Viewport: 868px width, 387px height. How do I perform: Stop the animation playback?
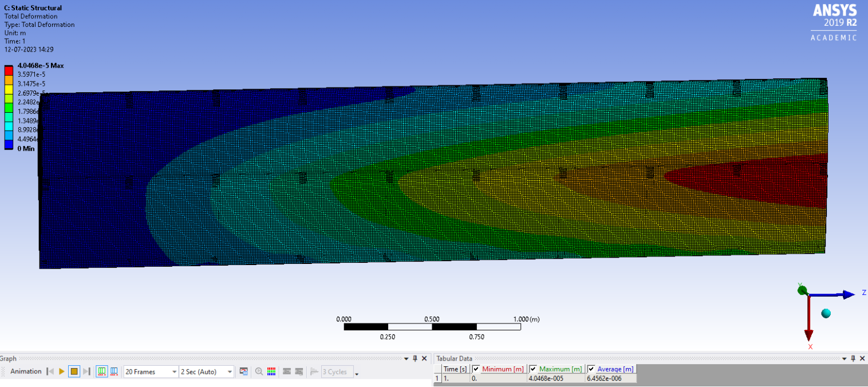pyautogui.click(x=74, y=372)
